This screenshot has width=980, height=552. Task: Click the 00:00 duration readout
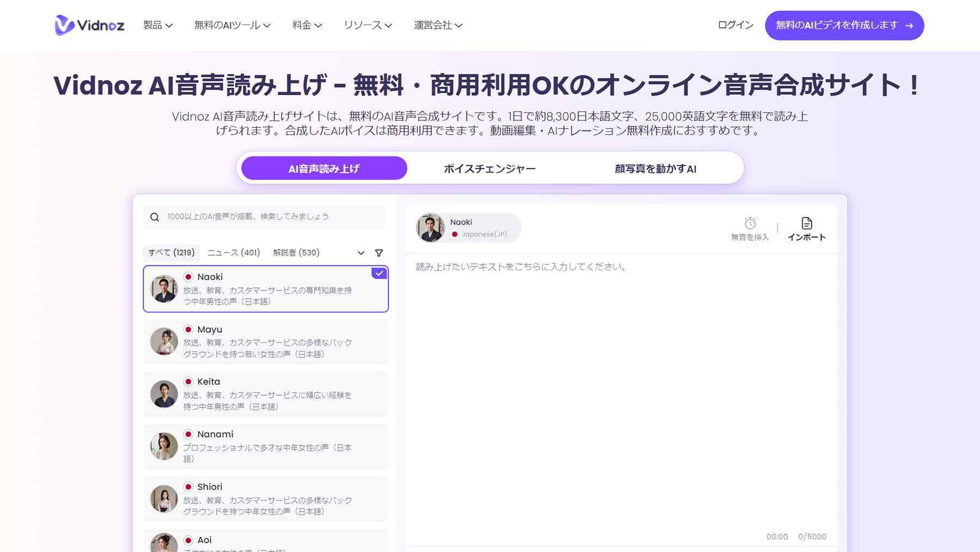pos(777,537)
